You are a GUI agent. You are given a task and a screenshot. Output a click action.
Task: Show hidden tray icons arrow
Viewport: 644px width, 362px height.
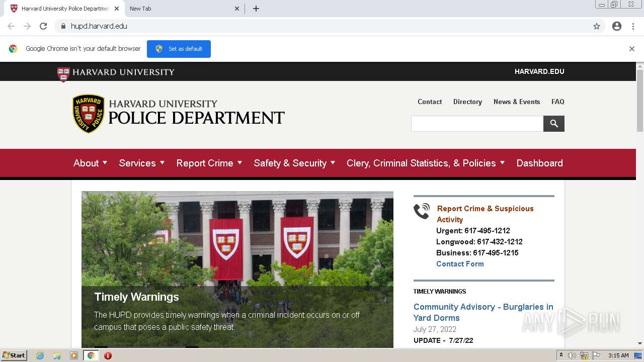[x=561, y=355]
